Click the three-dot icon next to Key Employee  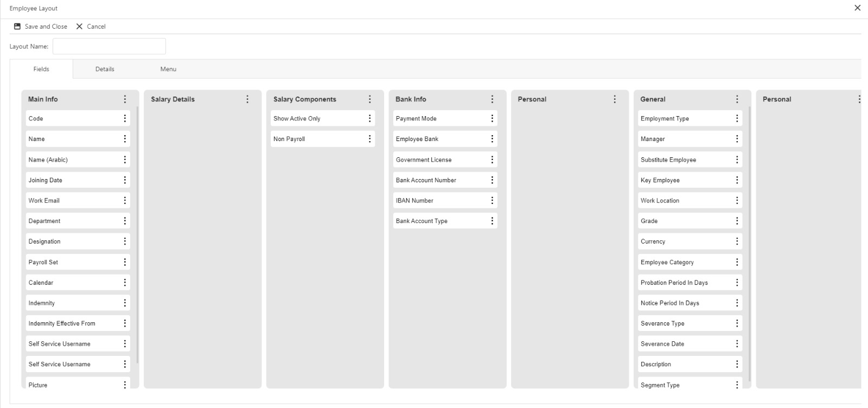(x=737, y=180)
